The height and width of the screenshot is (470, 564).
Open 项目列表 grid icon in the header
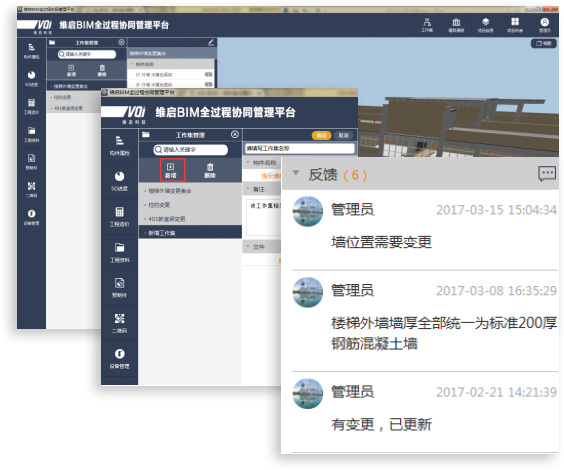[x=515, y=25]
